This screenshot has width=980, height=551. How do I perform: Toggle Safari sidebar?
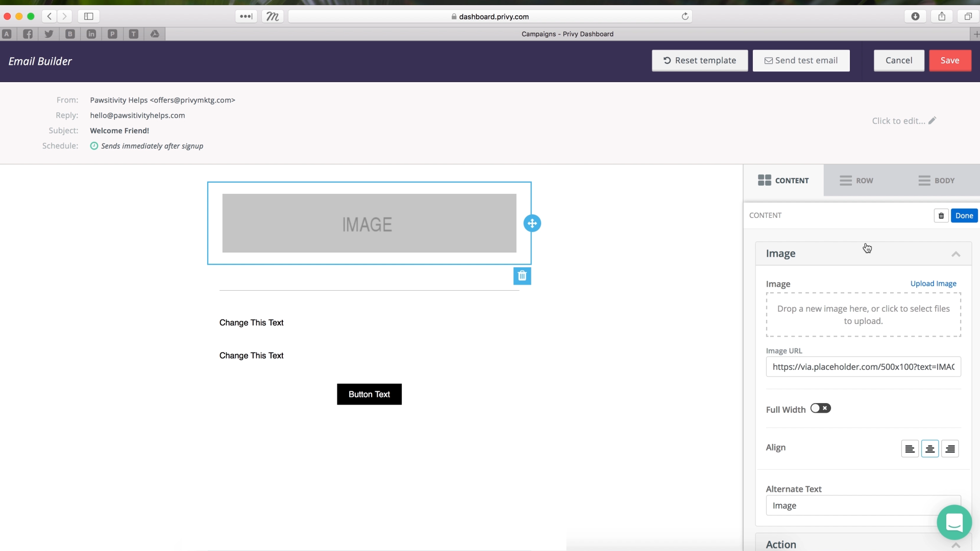[89, 16]
